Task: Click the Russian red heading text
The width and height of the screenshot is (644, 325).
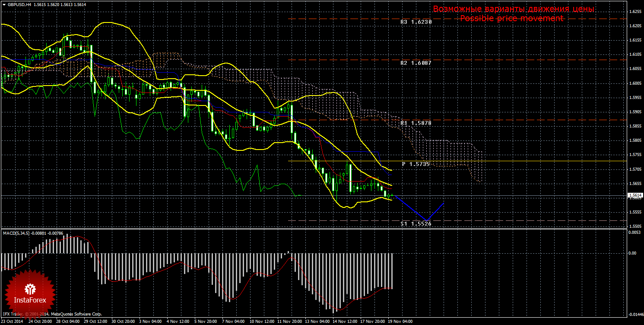Action: (x=514, y=9)
